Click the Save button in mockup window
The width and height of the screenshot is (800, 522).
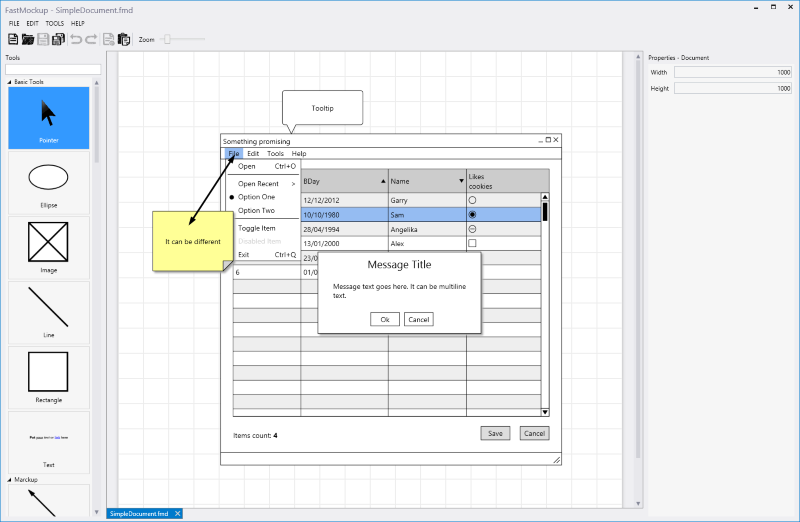pos(495,433)
